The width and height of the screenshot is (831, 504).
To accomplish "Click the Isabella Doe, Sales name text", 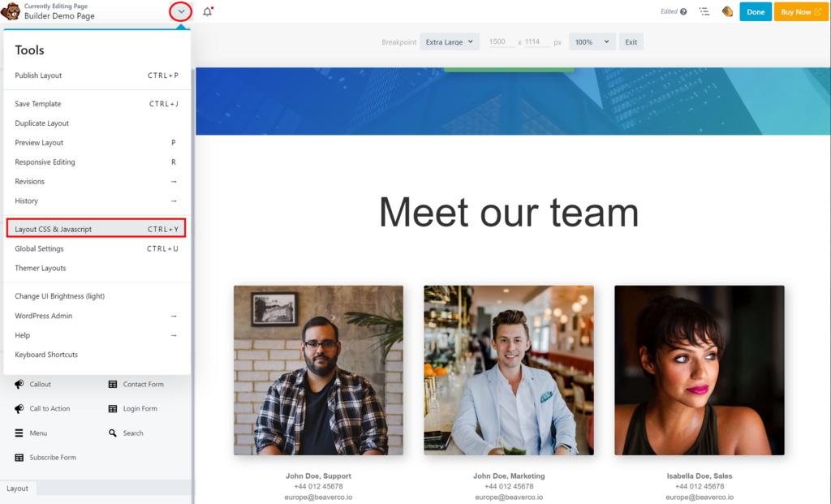I will tap(700, 476).
